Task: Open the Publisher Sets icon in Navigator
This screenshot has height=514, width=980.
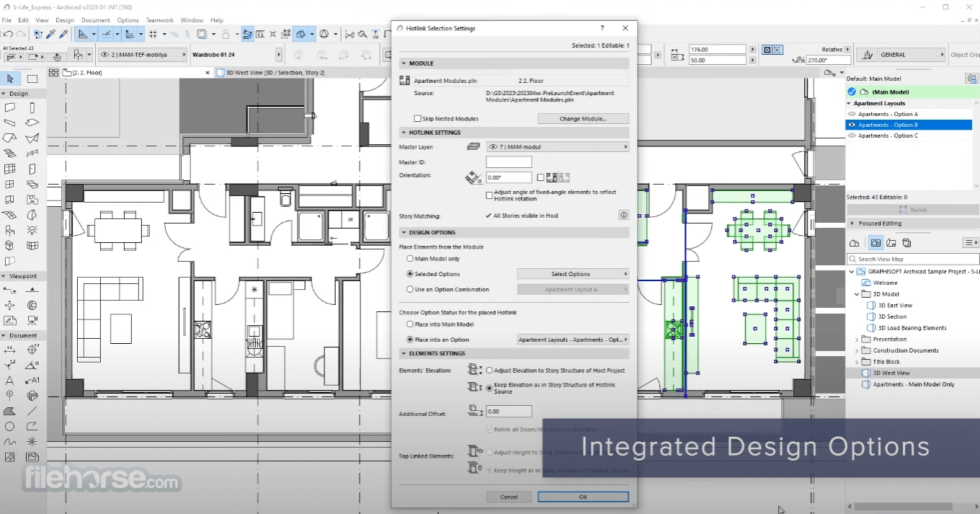Action: coord(906,243)
